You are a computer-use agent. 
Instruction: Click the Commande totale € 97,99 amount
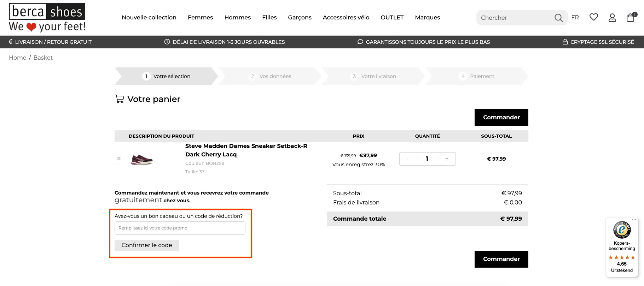click(511, 219)
